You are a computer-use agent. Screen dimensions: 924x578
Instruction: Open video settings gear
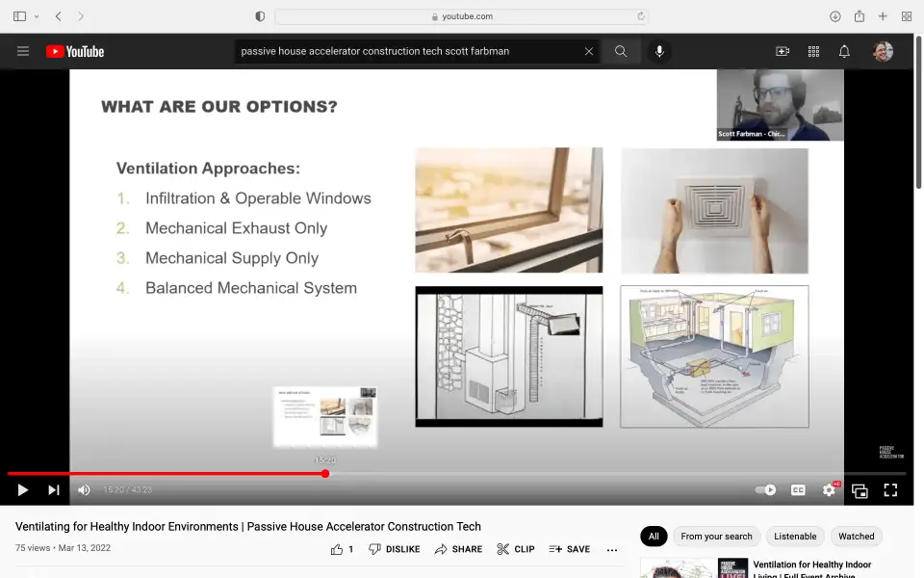(x=829, y=490)
